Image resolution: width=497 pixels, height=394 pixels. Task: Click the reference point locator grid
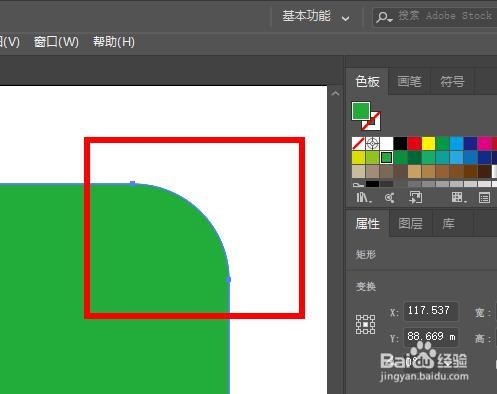tap(365, 324)
